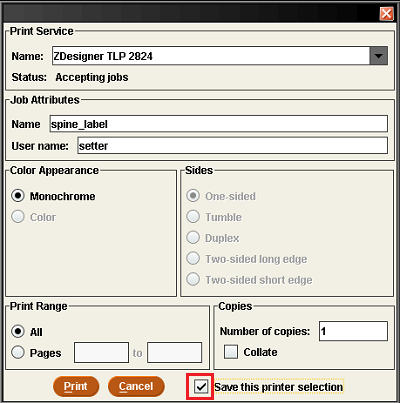The height and width of the screenshot is (403, 400).
Task: Click the Number of copies field
Action: point(353,331)
